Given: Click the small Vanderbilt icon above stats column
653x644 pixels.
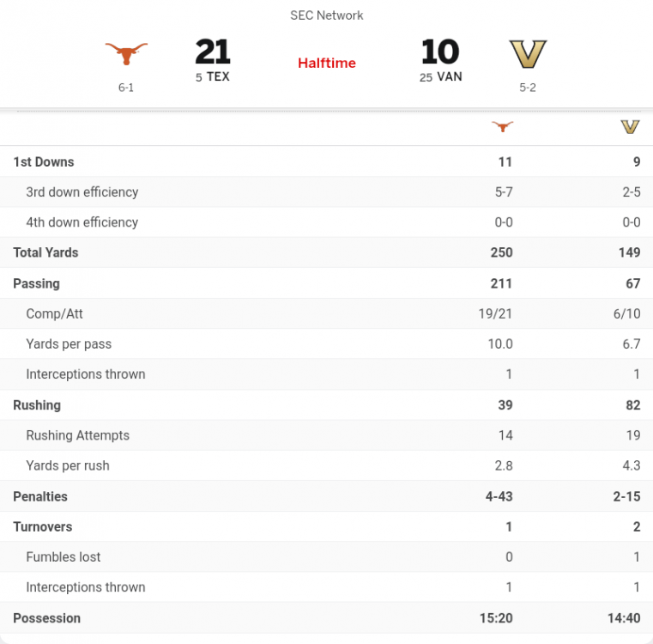Looking at the screenshot, I should [630, 127].
